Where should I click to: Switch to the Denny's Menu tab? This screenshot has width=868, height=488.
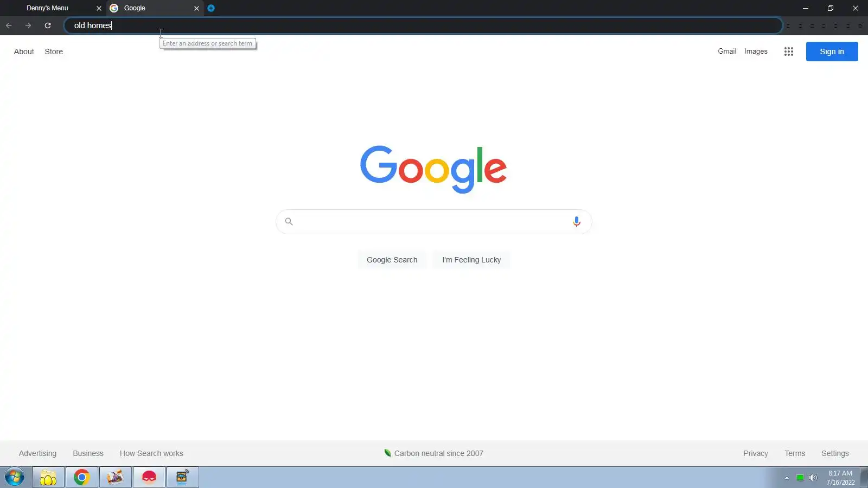[47, 8]
